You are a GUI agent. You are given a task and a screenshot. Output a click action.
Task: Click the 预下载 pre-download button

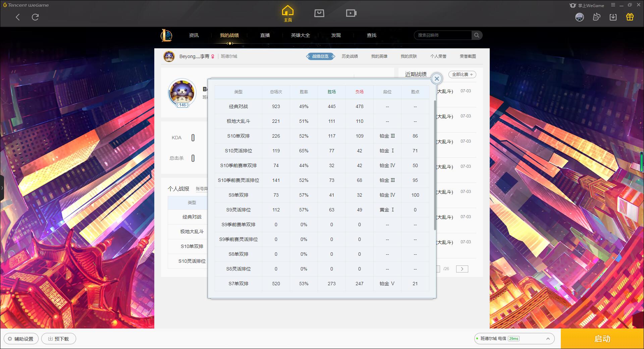[x=59, y=339]
